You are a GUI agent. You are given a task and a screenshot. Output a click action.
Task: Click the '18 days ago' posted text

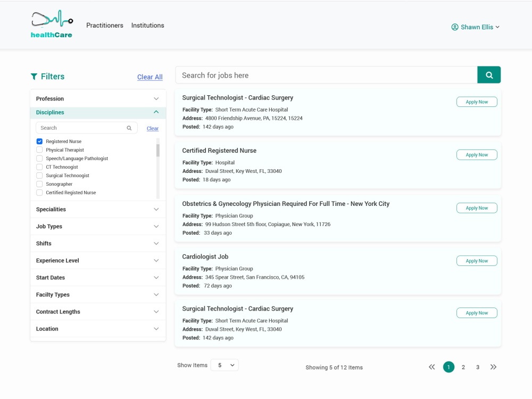click(x=217, y=180)
